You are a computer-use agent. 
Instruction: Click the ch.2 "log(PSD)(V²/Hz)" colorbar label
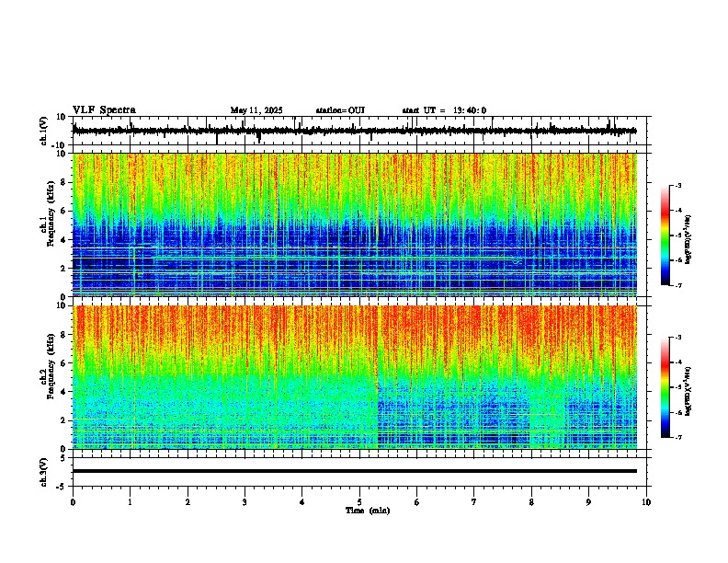click(688, 391)
